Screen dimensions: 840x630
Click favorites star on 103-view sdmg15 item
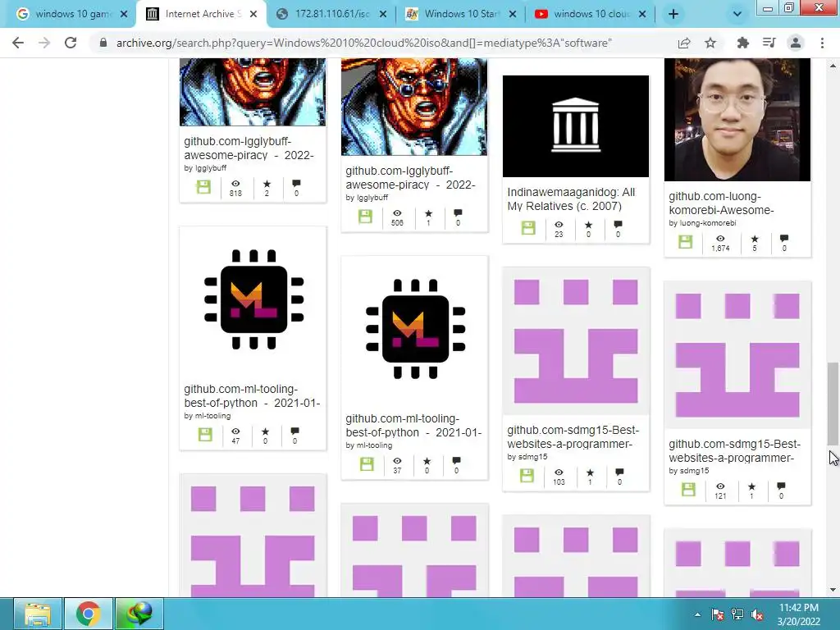(x=590, y=472)
